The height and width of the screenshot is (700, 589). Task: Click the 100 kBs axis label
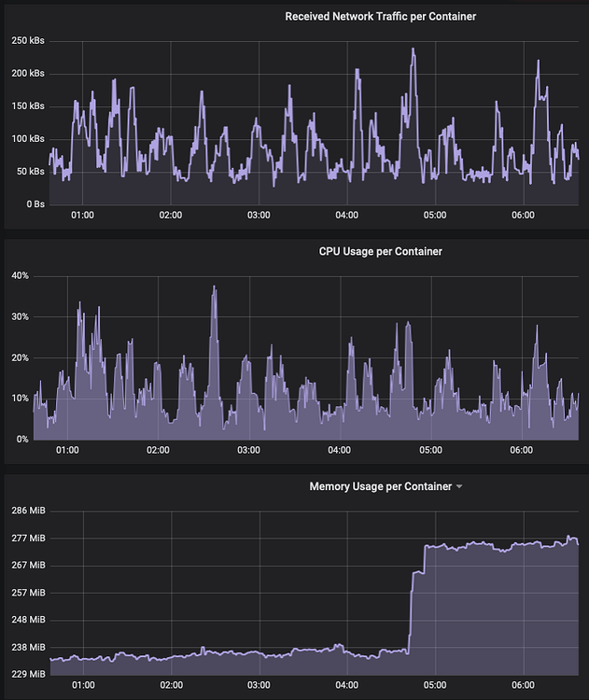pyautogui.click(x=28, y=139)
